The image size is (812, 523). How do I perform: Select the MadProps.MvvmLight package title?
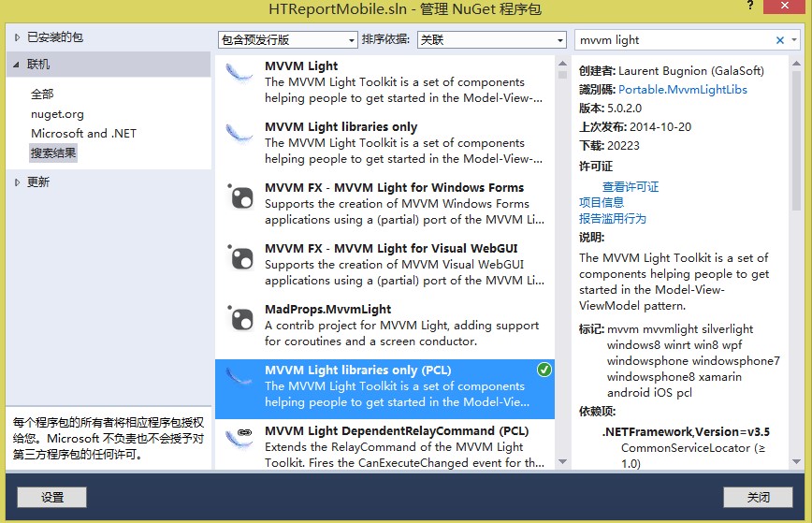(327, 309)
